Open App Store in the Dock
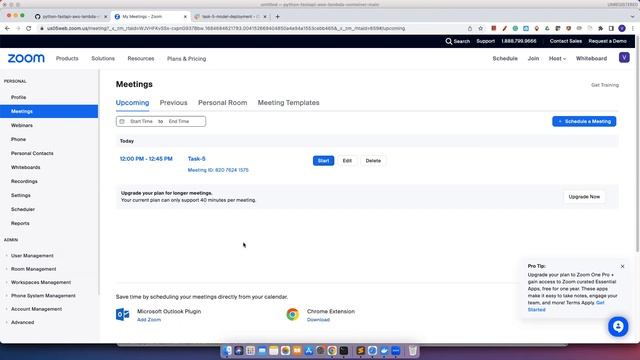640x360 pixels. tap(309, 350)
